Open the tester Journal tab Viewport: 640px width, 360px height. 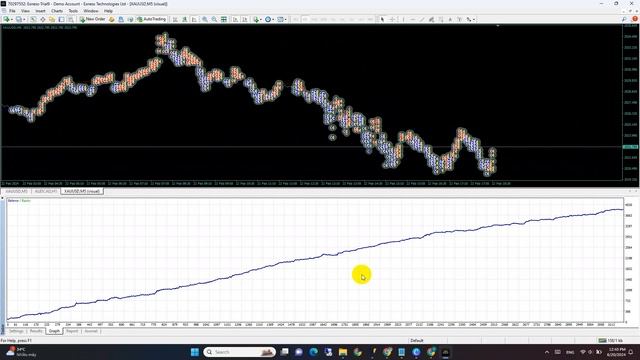(91, 331)
